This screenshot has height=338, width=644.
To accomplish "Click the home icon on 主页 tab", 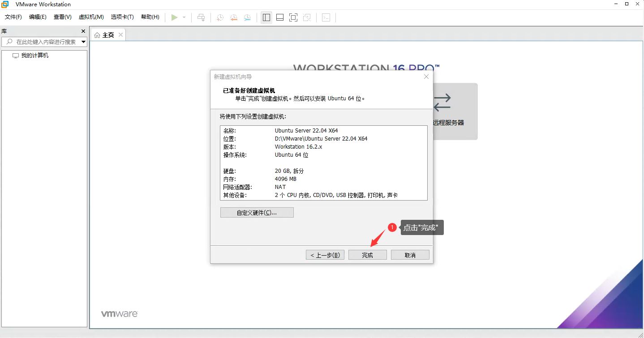I will tap(97, 35).
